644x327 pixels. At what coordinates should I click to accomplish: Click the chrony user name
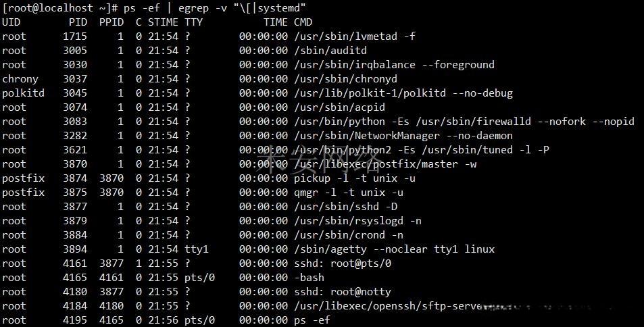pos(20,79)
